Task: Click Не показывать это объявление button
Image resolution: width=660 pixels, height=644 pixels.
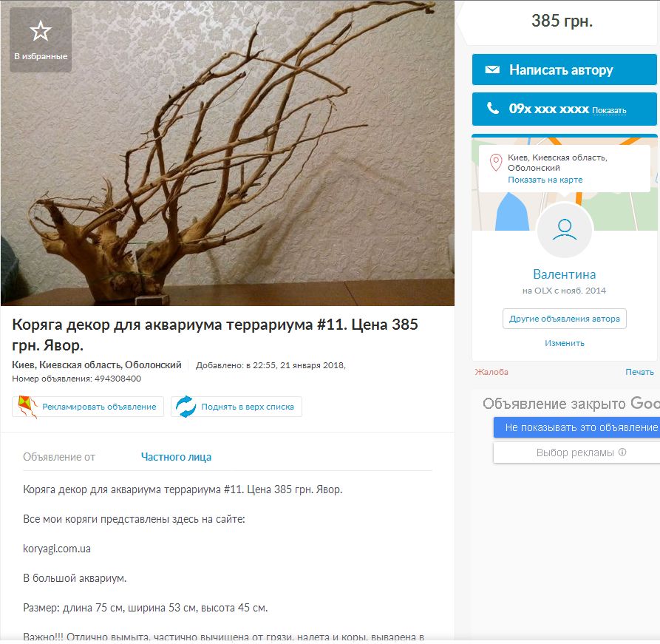Action: coord(576,427)
